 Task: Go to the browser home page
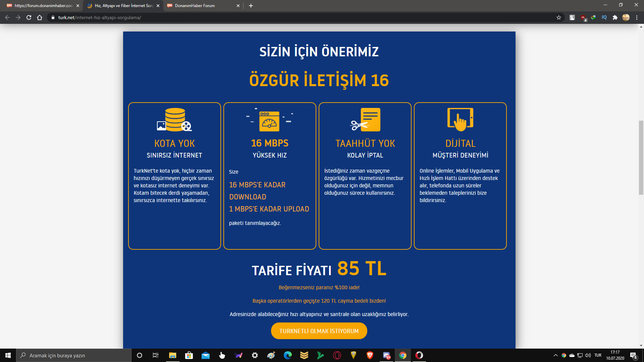(x=40, y=17)
